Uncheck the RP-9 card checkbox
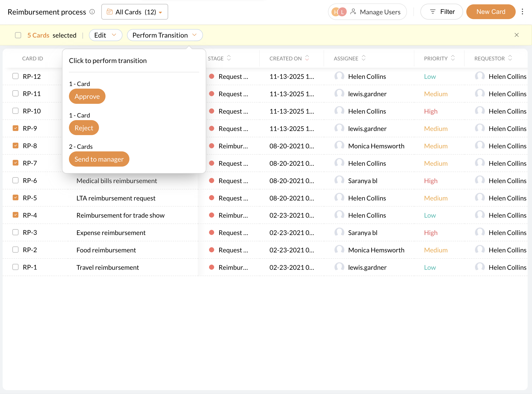Screen dimensions: 532x394 pyautogui.click(x=15, y=128)
